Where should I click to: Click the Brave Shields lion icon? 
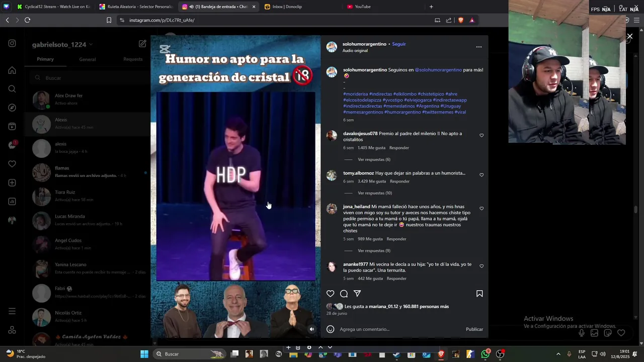(x=460, y=20)
